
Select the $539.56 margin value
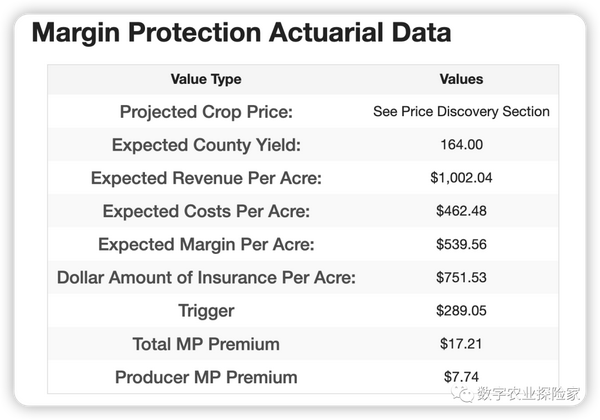461,244
